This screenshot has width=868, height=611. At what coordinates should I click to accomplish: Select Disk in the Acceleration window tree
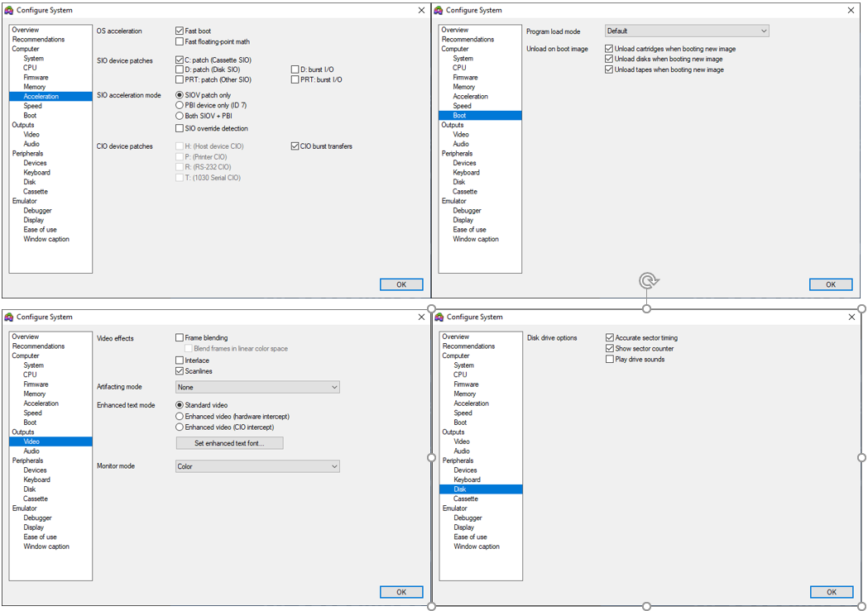click(29, 182)
